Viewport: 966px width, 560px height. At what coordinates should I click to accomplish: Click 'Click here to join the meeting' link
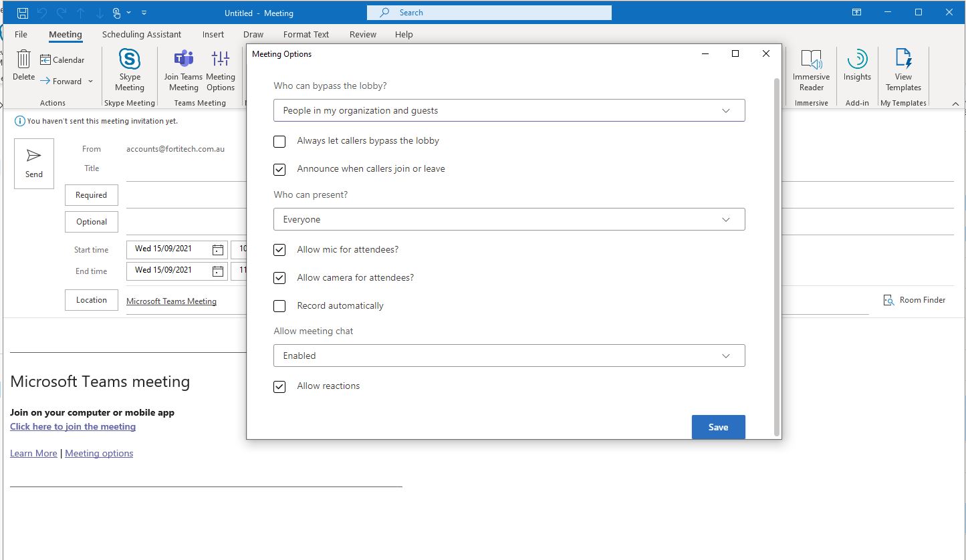(x=73, y=426)
